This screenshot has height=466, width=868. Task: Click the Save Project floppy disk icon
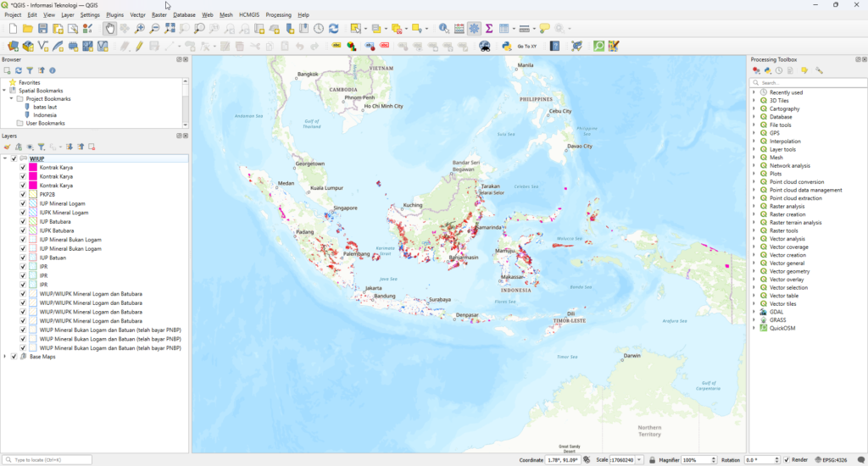(x=42, y=29)
